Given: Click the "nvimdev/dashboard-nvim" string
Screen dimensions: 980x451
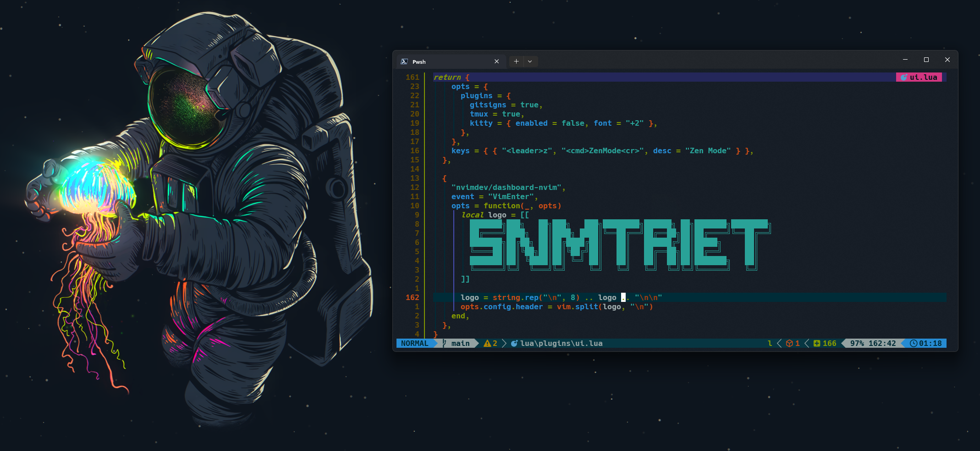Looking at the screenshot, I should point(507,187).
